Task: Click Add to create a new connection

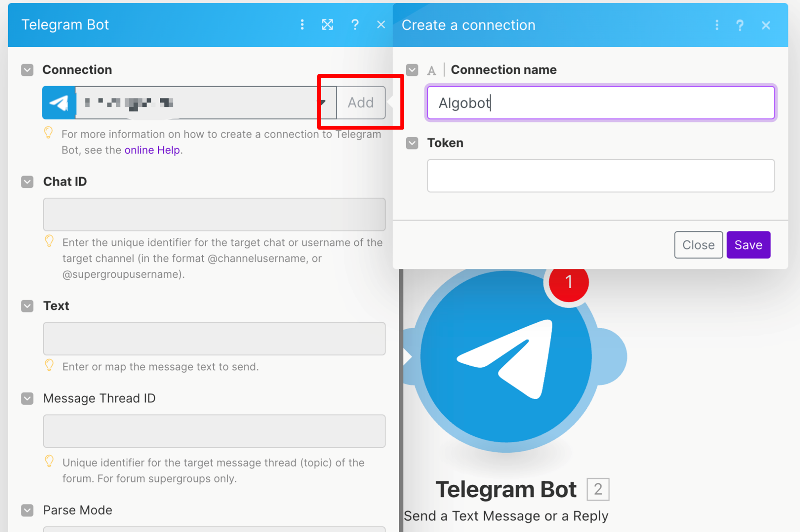Action: point(361,102)
